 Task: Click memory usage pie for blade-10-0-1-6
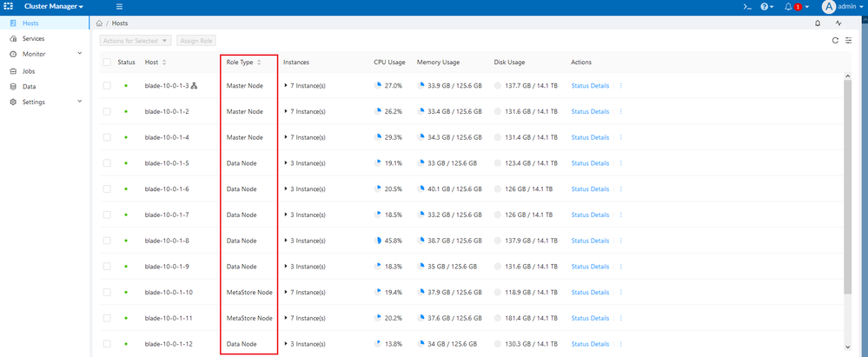pyautogui.click(x=421, y=188)
